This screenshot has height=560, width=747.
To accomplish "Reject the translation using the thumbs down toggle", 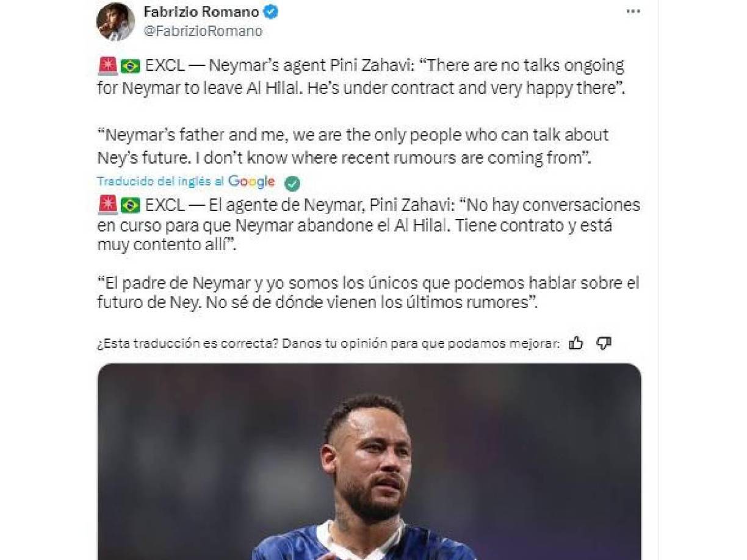I will pyautogui.click(x=604, y=343).
